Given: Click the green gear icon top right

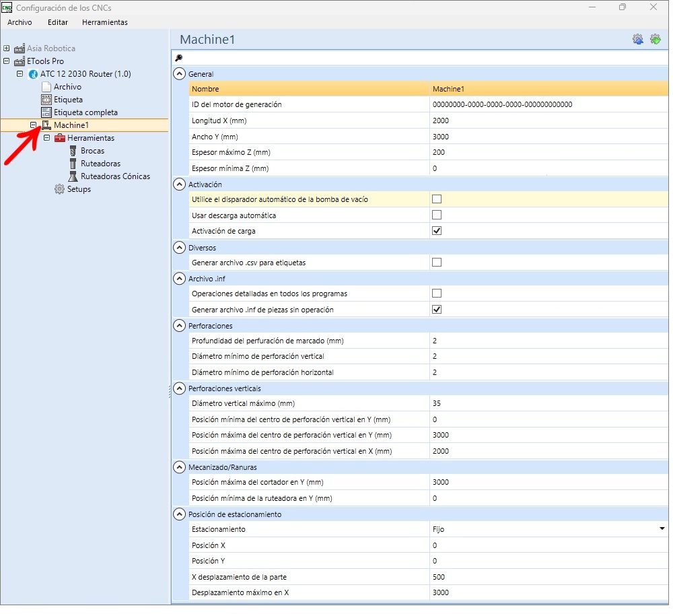Looking at the screenshot, I should pos(655,40).
